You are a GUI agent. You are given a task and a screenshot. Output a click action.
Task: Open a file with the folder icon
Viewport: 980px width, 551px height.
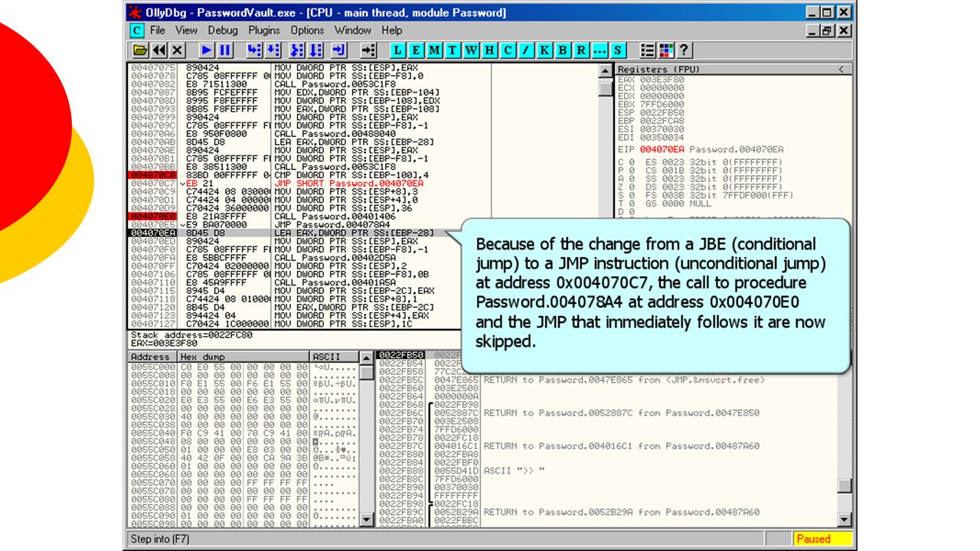click(x=141, y=50)
